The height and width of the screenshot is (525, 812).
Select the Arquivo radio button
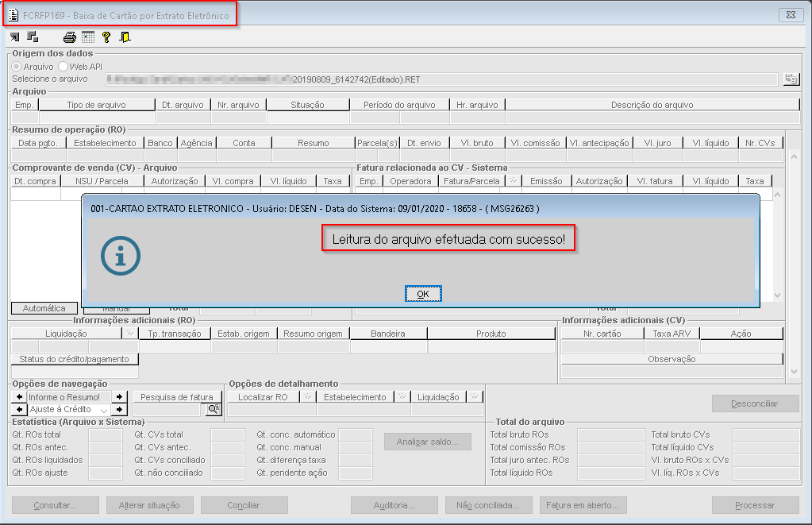pyautogui.click(x=17, y=67)
